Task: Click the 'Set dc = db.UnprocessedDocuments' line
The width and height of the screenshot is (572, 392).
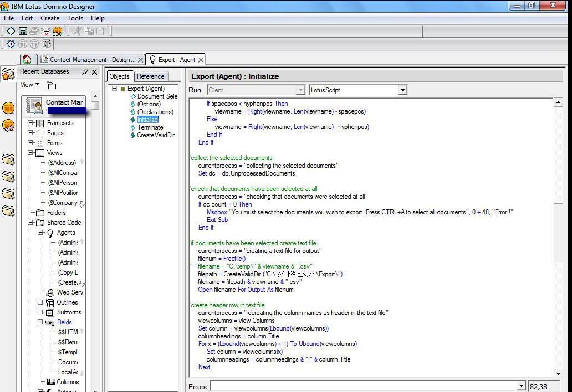Action: (247, 174)
